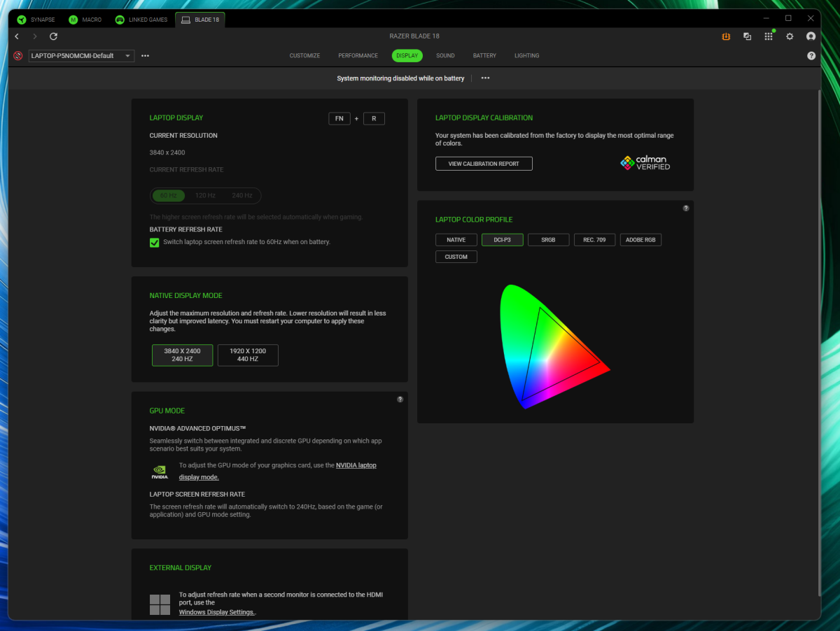Uncheck switch to 60Hz on battery

155,242
